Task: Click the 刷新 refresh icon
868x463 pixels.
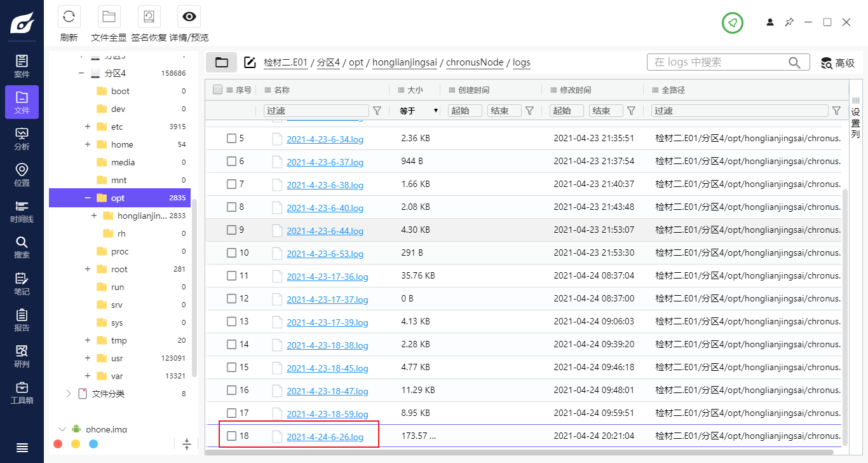Action: coord(69,17)
